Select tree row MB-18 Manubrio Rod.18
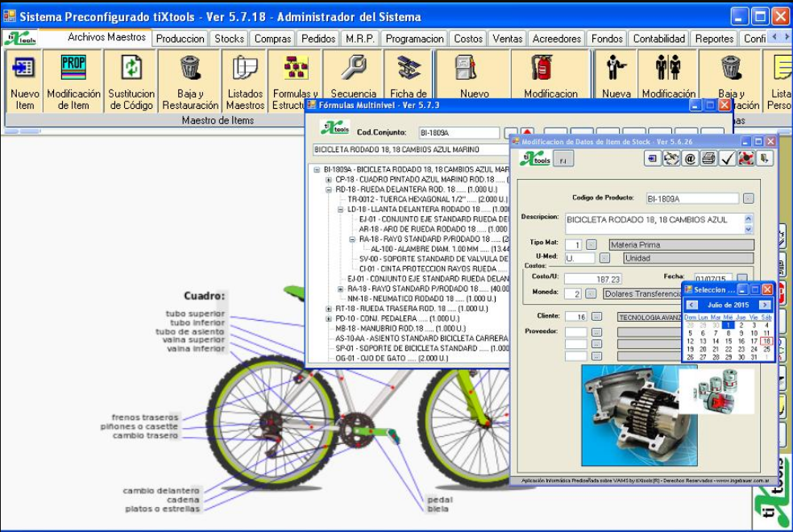The width and height of the screenshot is (793, 532). [401, 329]
